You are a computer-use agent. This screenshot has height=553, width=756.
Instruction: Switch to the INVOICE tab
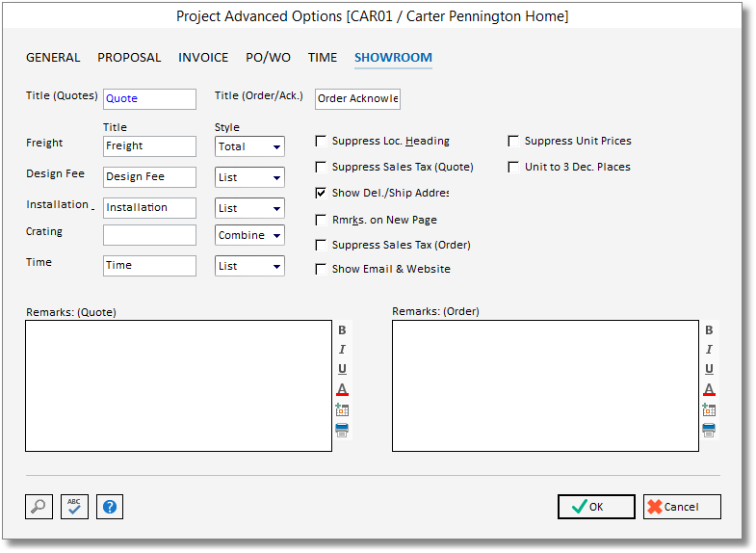pos(203,58)
